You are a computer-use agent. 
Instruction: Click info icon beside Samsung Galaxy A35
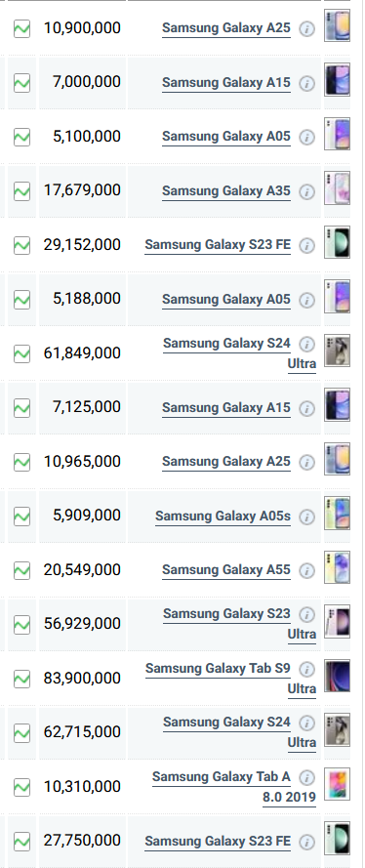pyautogui.click(x=306, y=191)
